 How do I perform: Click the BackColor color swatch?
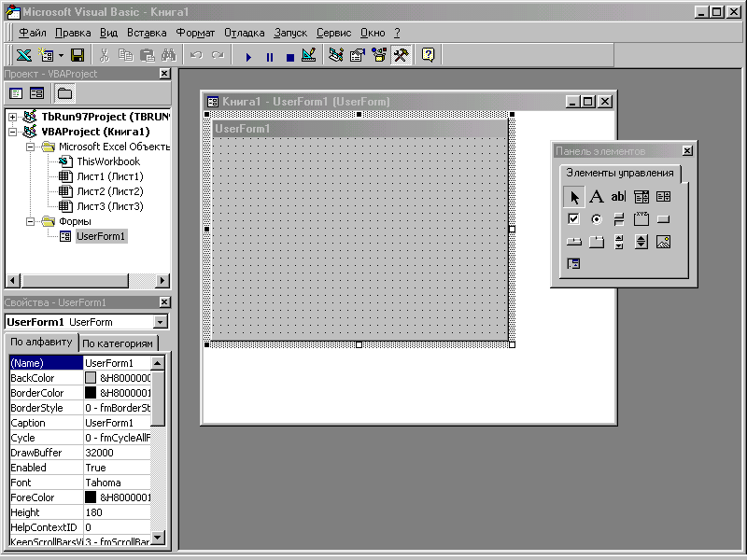click(x=91, y=378)
